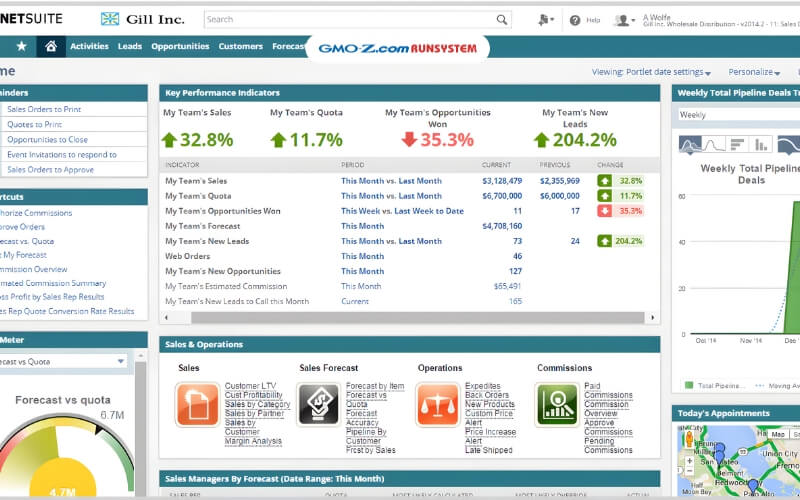
Task: Expand Viewing: Portlet date settings dropdown
Action: 651,72
